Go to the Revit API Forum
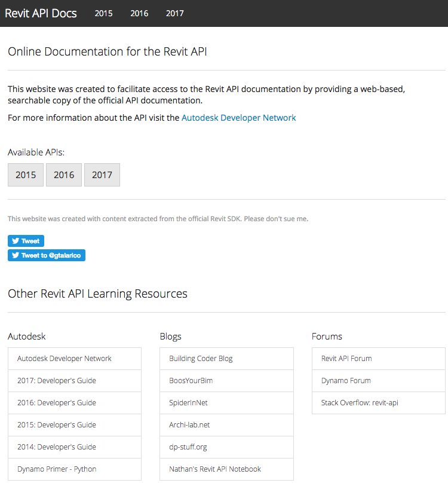This screenshot has width=448, height=486. (x=346, y=359)
